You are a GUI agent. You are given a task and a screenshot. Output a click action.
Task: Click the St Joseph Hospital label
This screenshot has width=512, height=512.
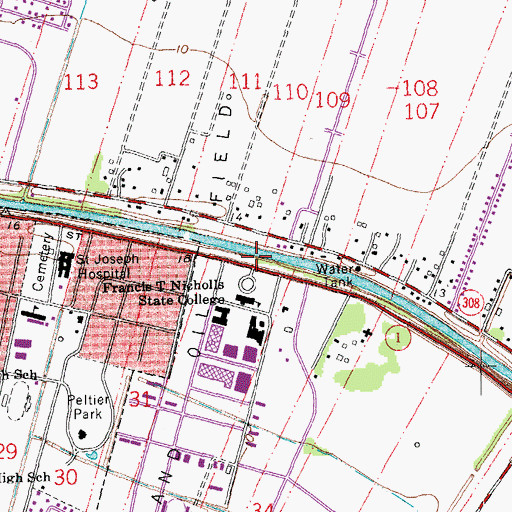108,266
